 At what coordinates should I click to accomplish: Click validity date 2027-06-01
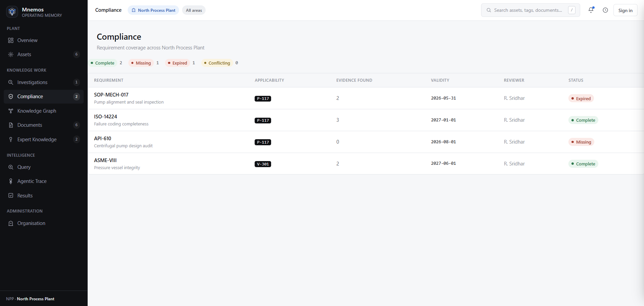coord(443,163)
